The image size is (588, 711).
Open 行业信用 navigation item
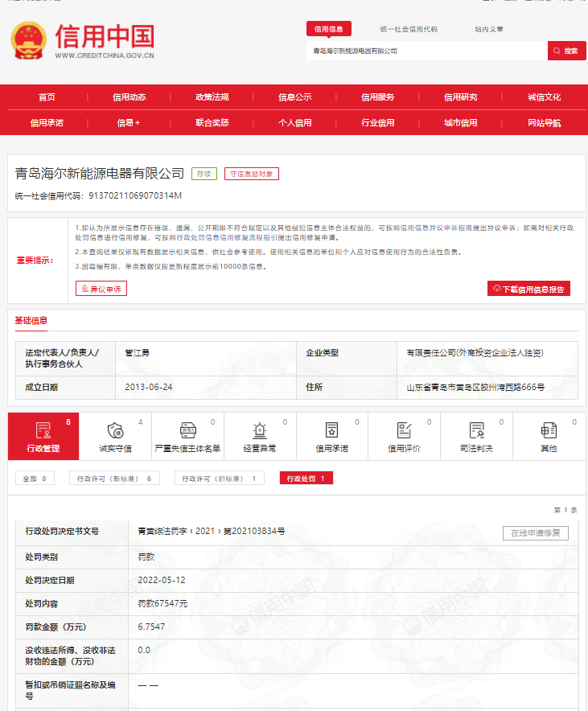point(377,123)
